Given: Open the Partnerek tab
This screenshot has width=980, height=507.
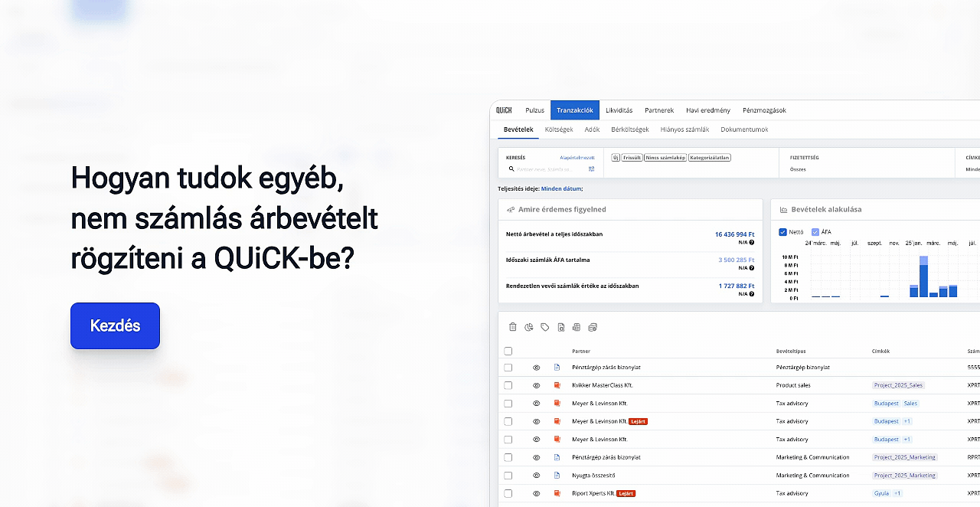Looking at the screenshot, I should [x=659, y=110].
